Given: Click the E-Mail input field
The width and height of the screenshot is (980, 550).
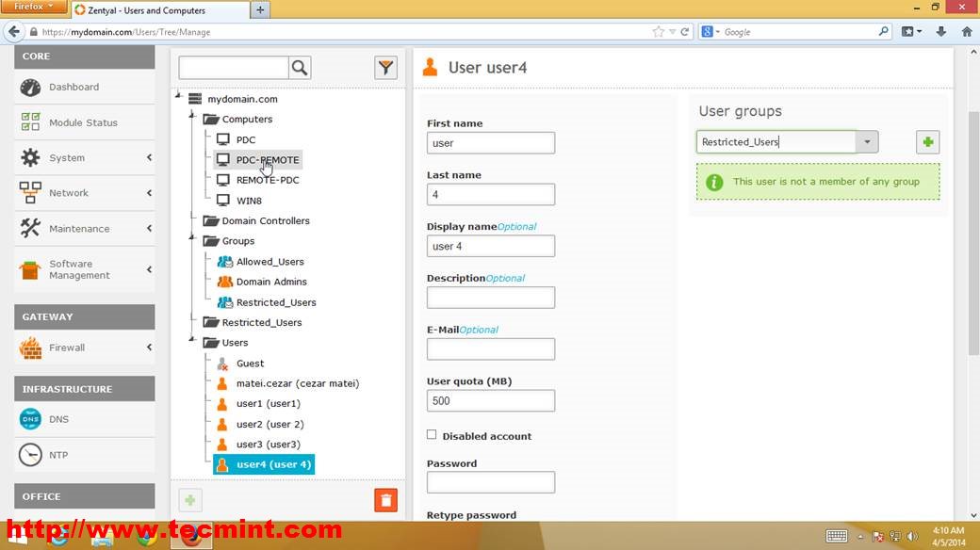Looking at the screenshot, I should click(x=491, y=349).
